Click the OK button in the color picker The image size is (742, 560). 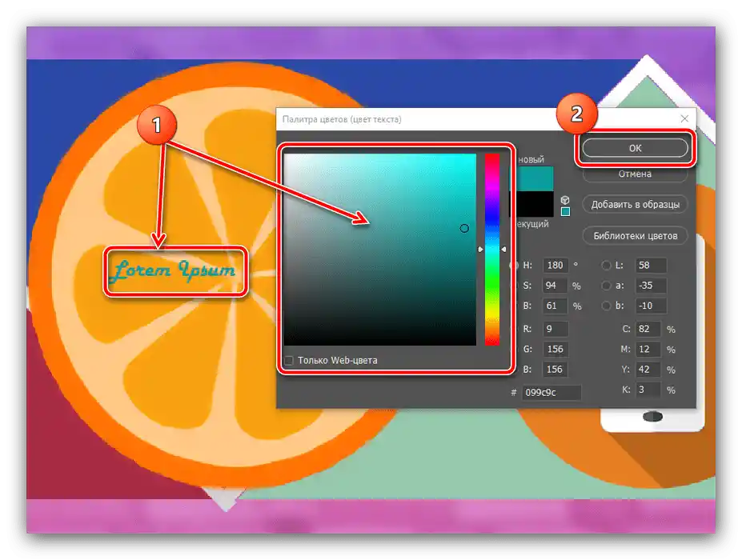635,148
